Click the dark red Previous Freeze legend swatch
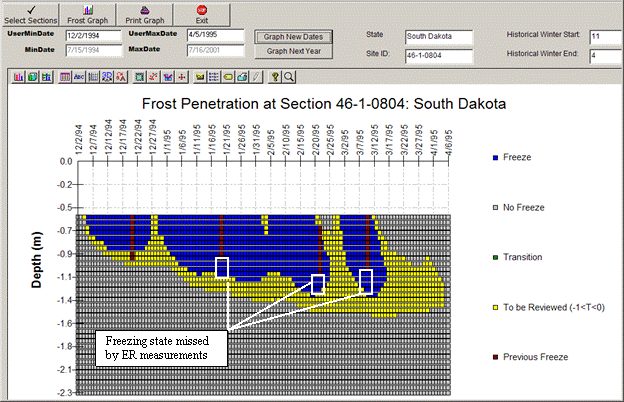Image resolution: width=624 pixels, height=402 pixels. point(495,356)
